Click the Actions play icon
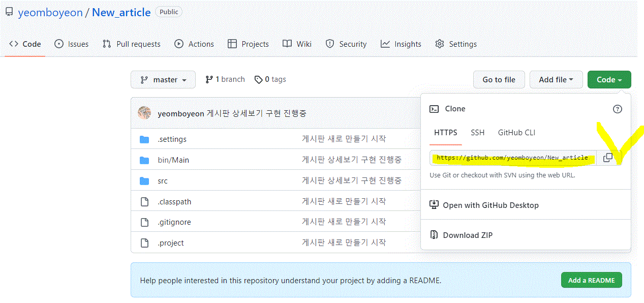This screenshot has height=303, width=644. pos(179,44)
